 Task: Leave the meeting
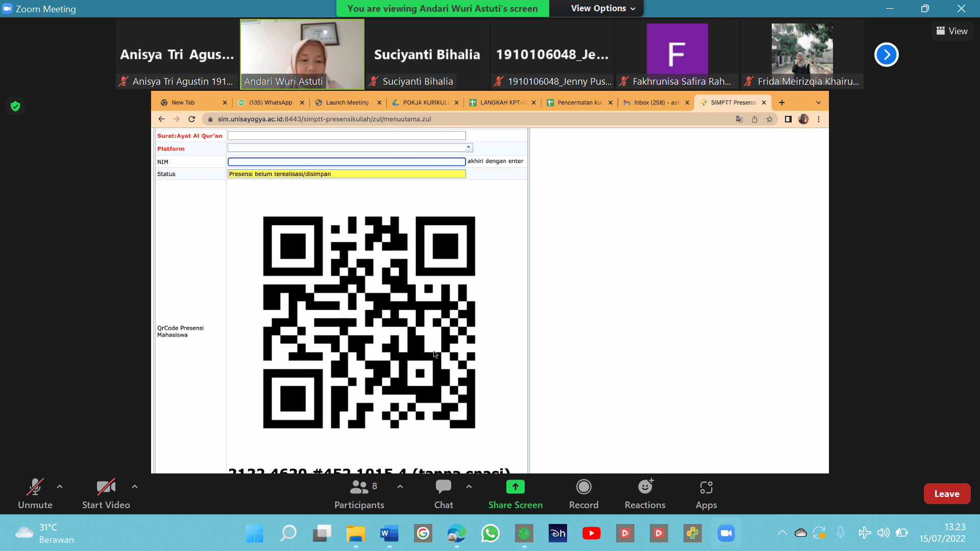coord(947,493)
